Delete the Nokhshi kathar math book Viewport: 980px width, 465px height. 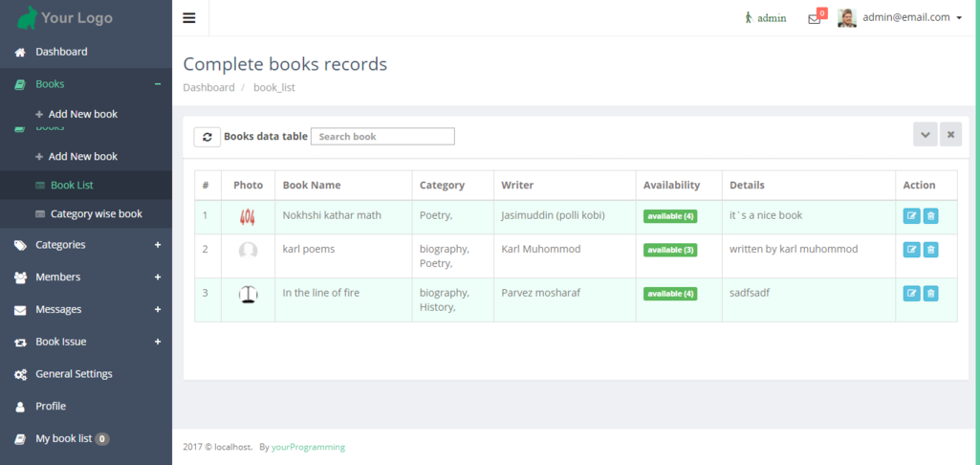[x=930, y=216]
